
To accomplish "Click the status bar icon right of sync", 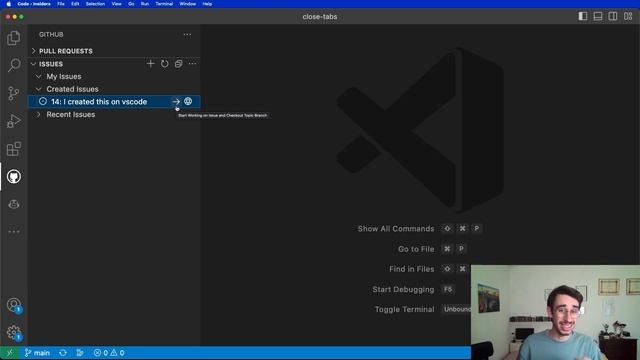I will click(80, 353).
